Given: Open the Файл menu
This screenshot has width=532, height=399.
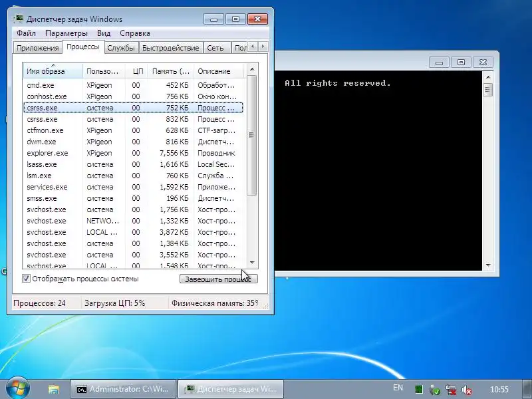Looking at the screenshot, I should click(x=26, y=33).
